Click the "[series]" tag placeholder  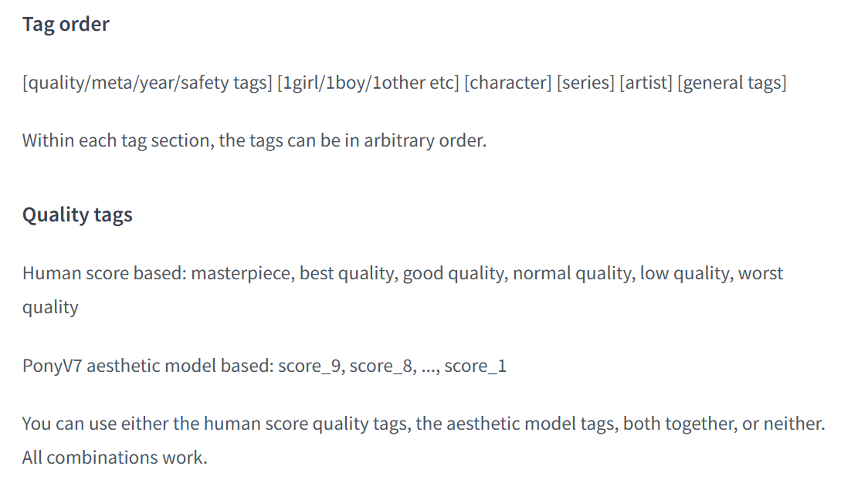click(x=585, y=83)
